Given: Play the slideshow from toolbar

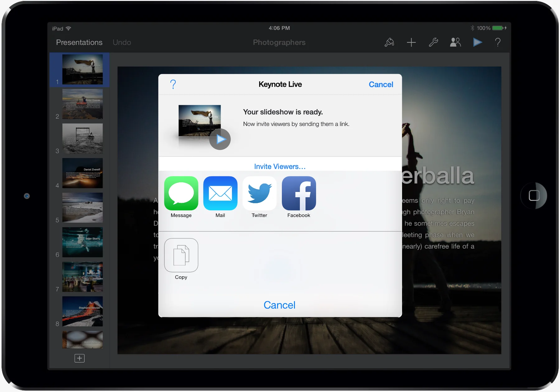Looking at the screenshot, I should click(477, 42).
